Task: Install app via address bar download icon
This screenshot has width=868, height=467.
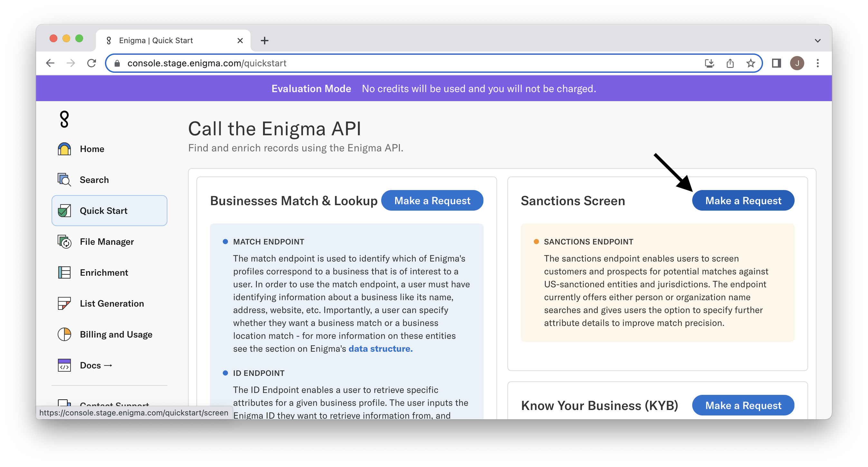Action: (x=709, y=63)
